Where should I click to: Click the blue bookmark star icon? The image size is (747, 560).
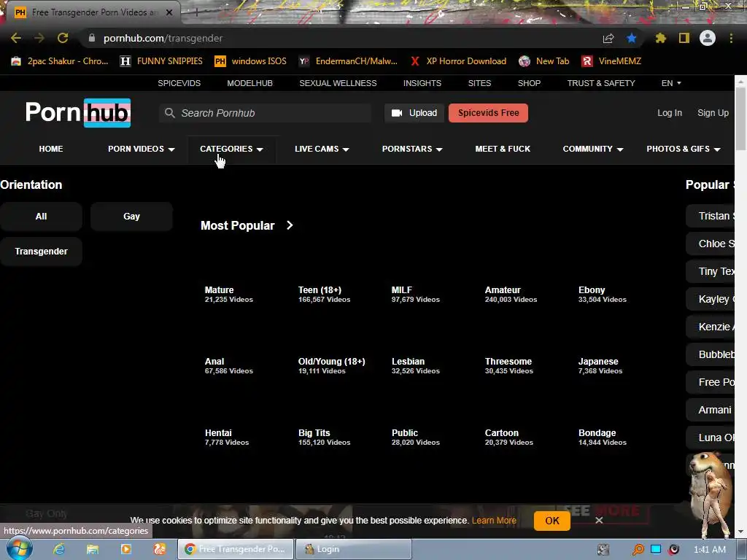(x=632, y=38)
